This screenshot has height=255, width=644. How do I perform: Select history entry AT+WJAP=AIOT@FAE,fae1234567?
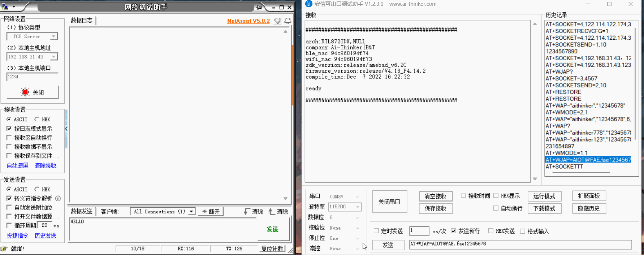[588, 160]
